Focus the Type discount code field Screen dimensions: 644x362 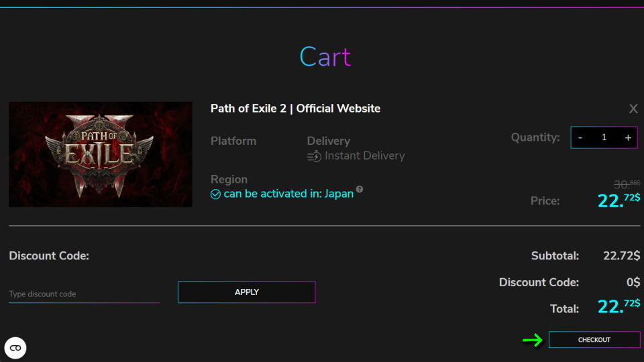(84, 294)
